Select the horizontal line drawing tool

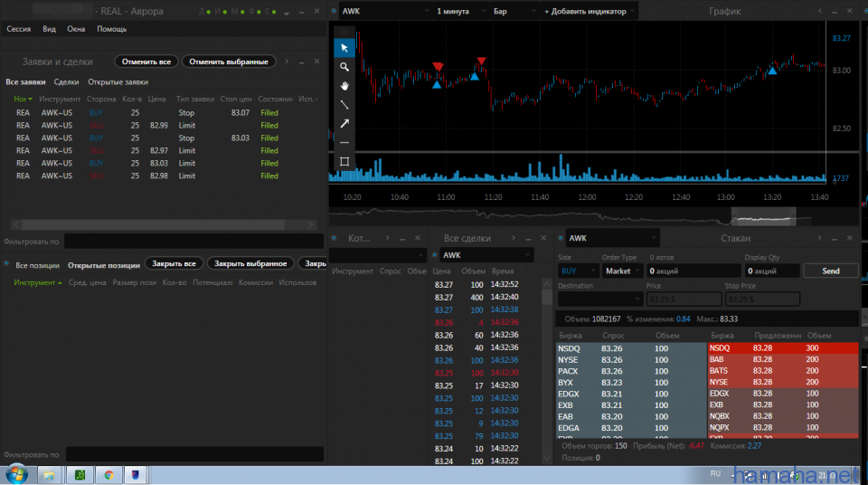pos(344,142)
